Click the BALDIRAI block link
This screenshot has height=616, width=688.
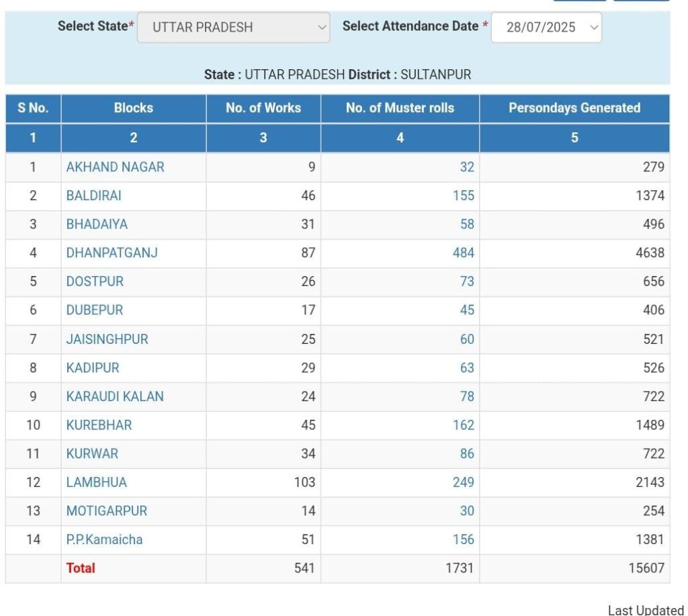click(93, 195)
